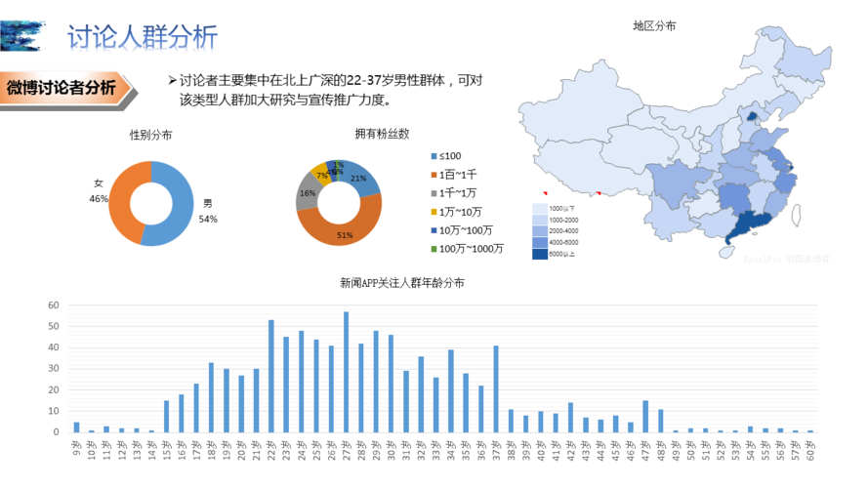Click the 4000-6000 map legend swatch
The image size is (868, 488).
[540, 242]
